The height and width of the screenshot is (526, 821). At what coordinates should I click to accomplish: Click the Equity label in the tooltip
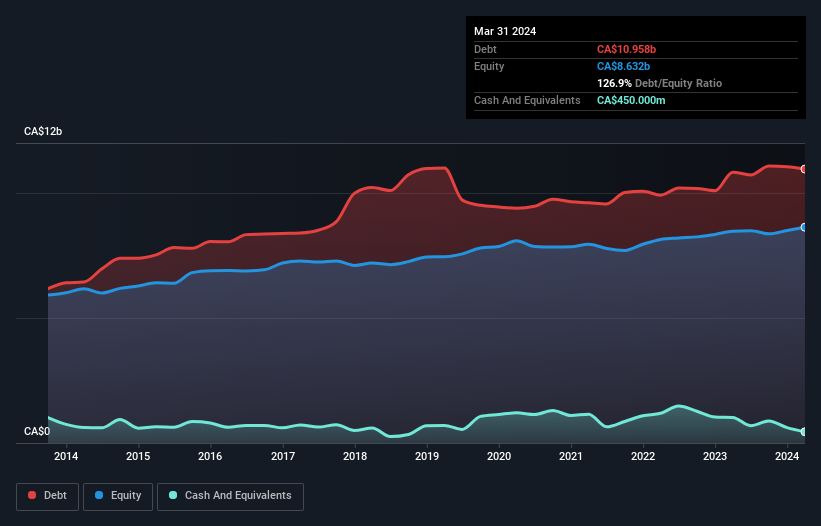(x=489, y=66)
